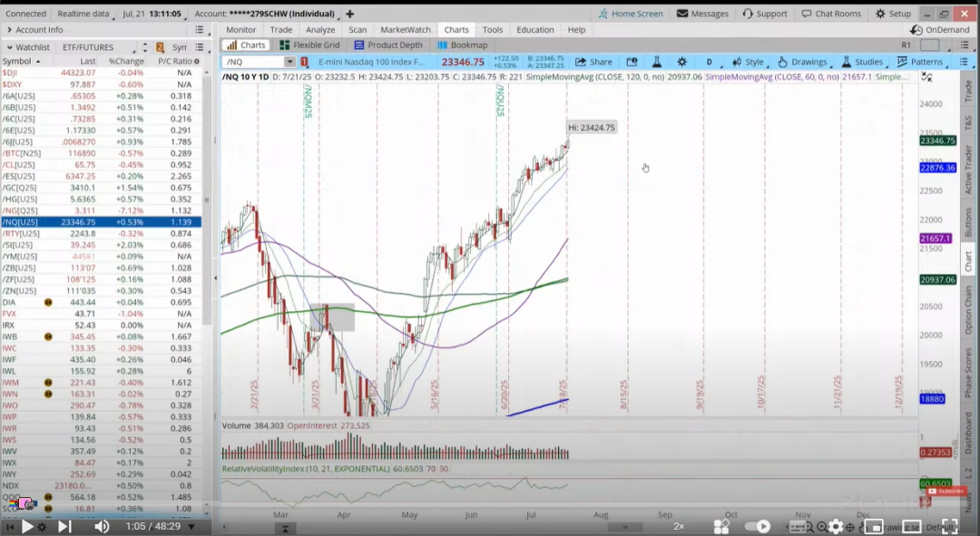Open the Studies menu
The width and height of the screenshot is (980, 536).
pos(863,62)
